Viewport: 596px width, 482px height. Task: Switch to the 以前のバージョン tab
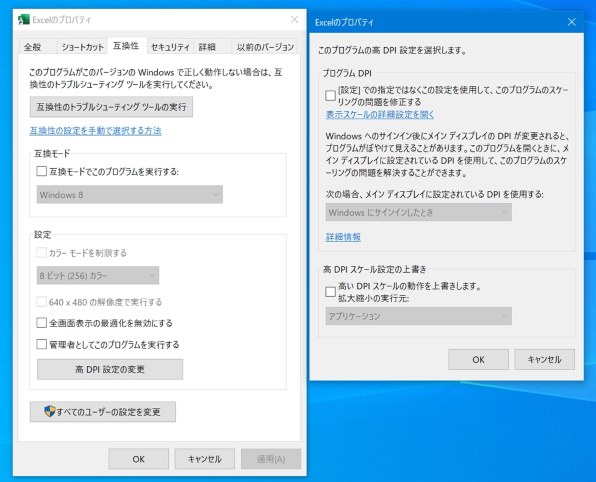pyautogui.click(x=265, y=47)
